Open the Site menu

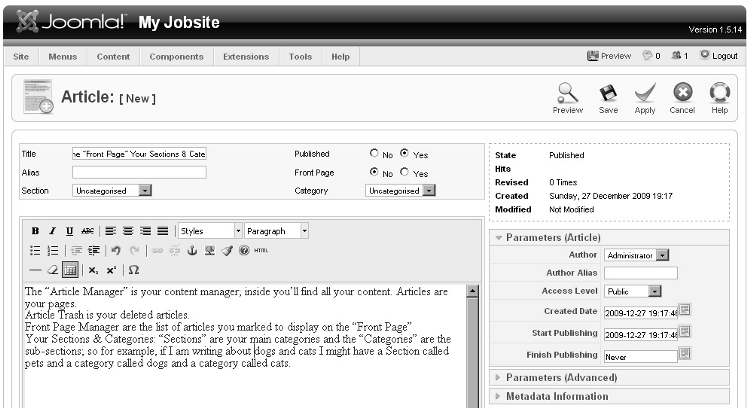click(21, 56)
